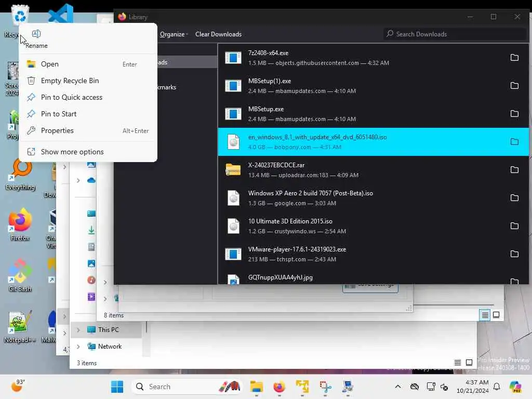Open Notepad++ desktop shortcut

(20, 327)
